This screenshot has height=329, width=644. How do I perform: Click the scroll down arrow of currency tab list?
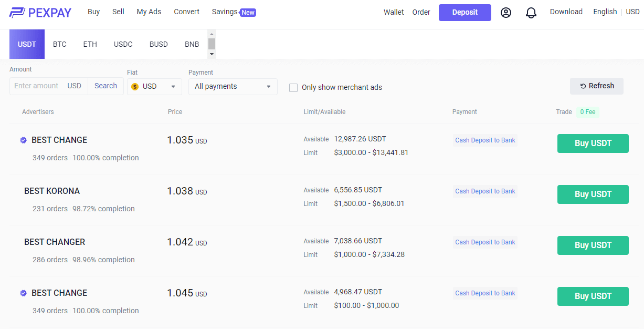point(212,54)
